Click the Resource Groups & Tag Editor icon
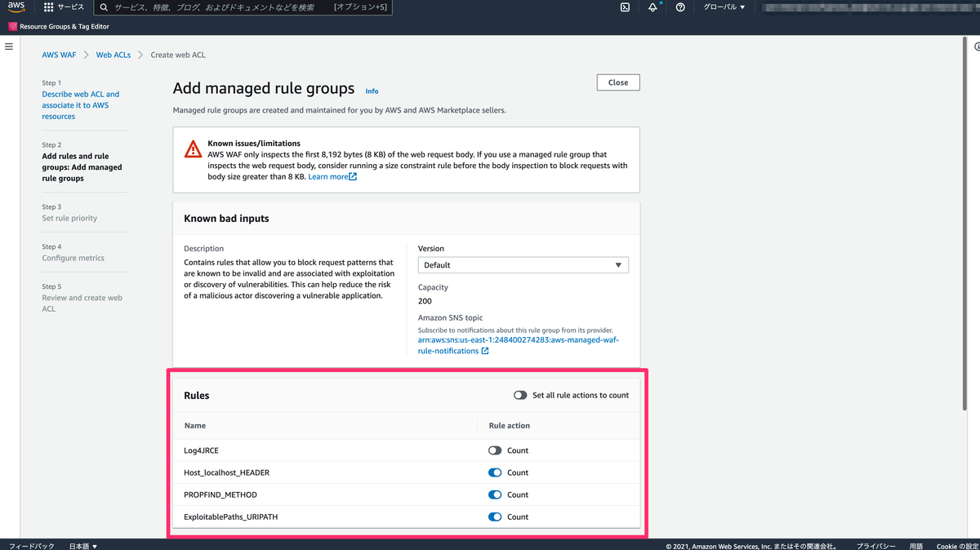The height and width of the screenshot is (550, 980). click(11, 25)
